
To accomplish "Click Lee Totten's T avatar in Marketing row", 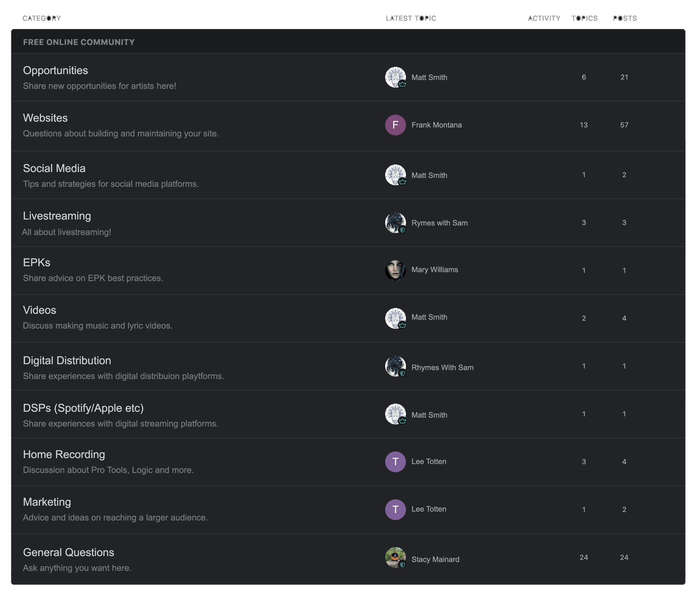I will (395, 509).
